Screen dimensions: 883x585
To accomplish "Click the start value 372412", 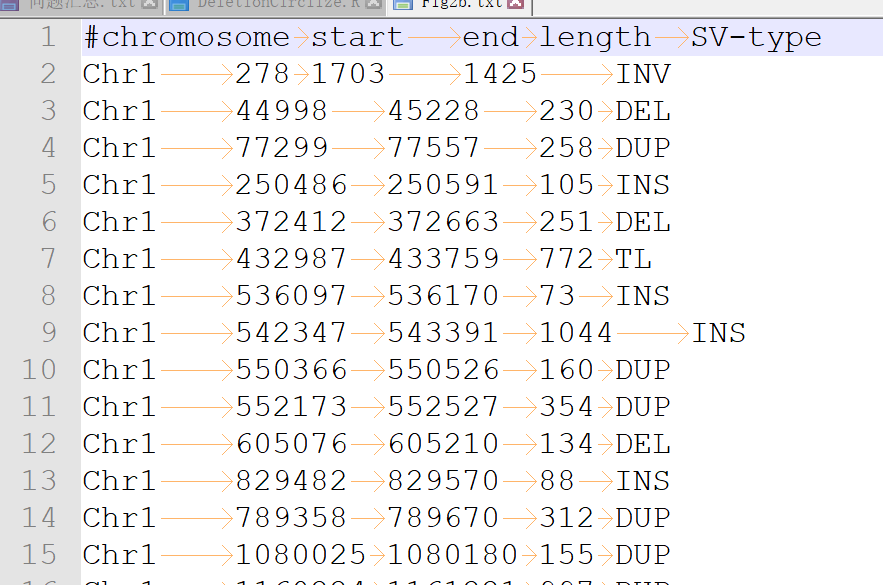I will (x=291, y=222).
